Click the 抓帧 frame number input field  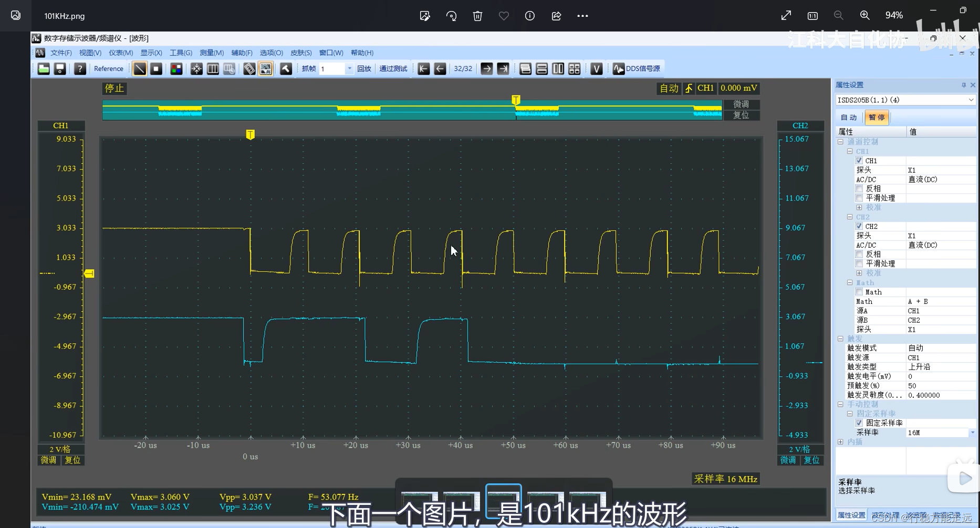(332, 69)
